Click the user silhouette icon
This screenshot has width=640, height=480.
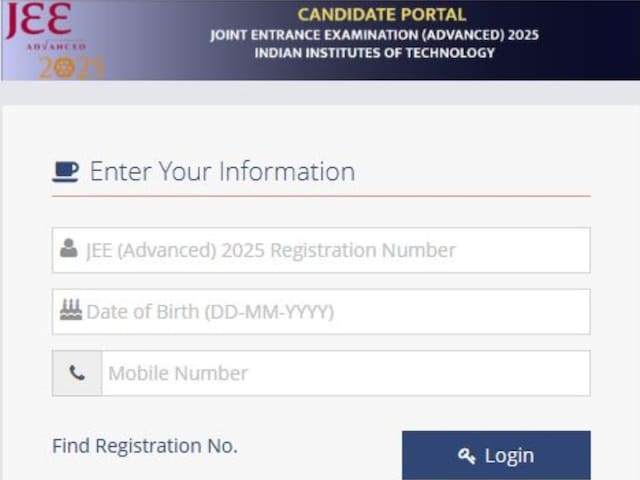pyautogui.click(x=69, y=248)
